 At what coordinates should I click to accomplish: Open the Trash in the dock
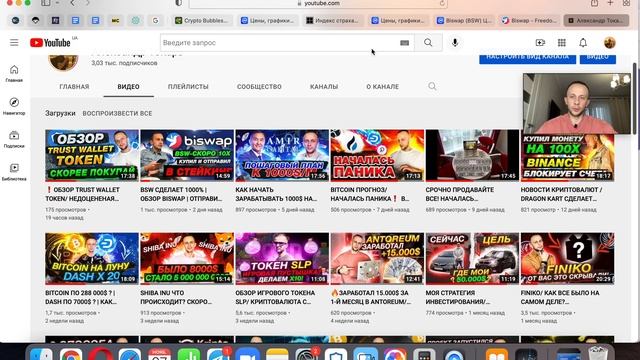click(x=598, y=354)
